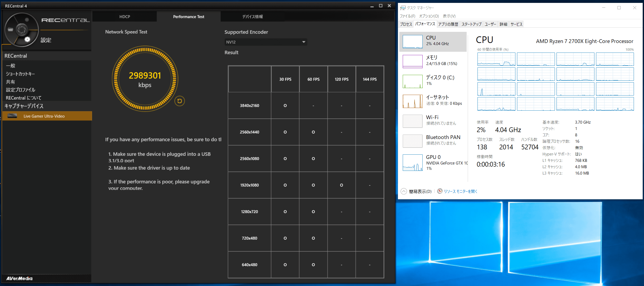Screen dimensions: 644x286
Task: Open the 共有 settings page
Action: [11, 82]
